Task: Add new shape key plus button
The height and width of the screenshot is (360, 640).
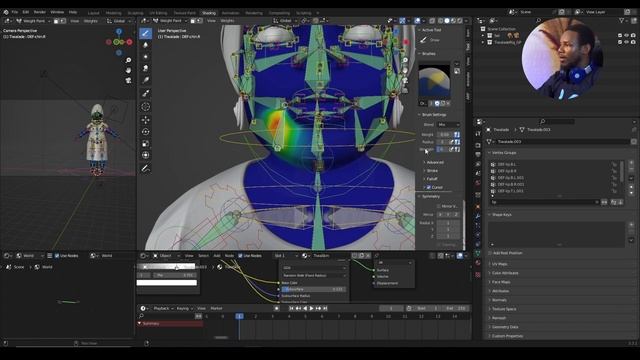Action: (631, 225)
